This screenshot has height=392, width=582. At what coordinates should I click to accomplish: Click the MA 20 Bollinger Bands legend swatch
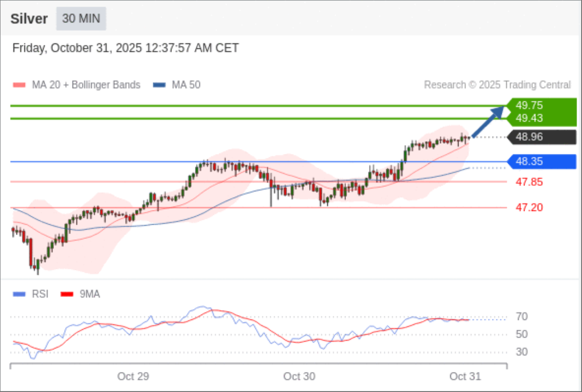pos(20,85)
